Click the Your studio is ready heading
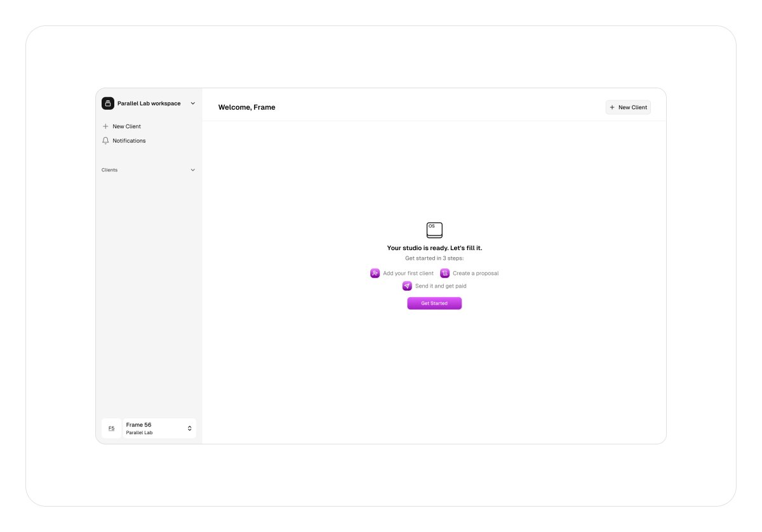762x532 pixels. [x=434, y=248]
